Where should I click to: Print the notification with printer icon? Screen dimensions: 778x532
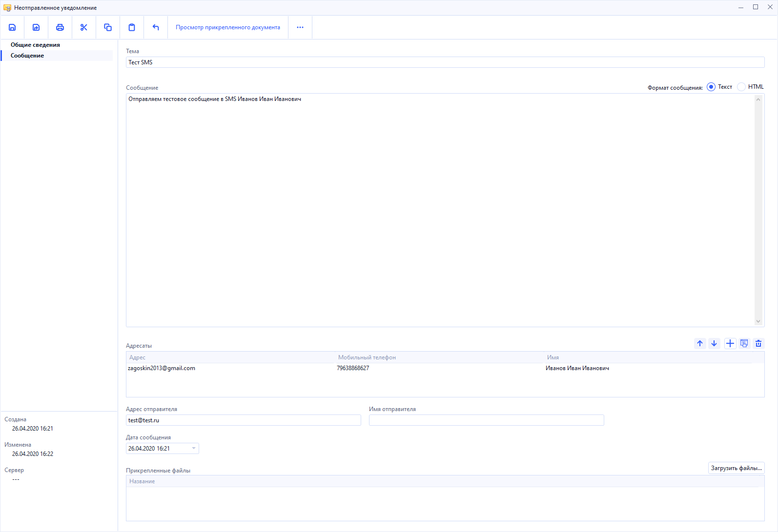[60, 27]
